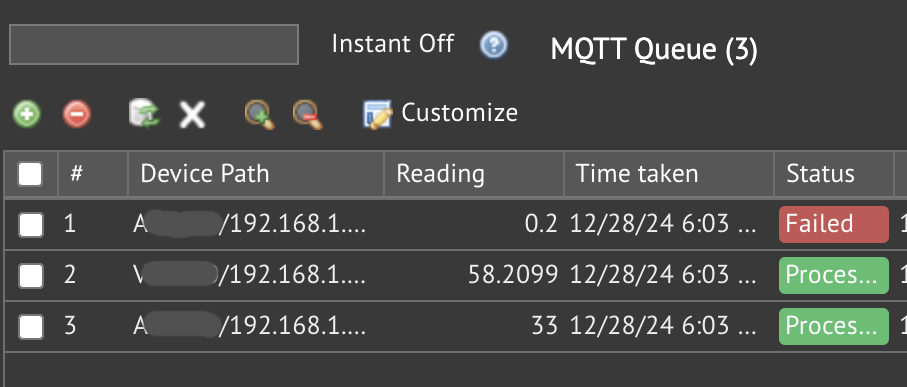Screen dimensions: 907x387
Task: Check the checkbox for row 3
Action: pos(30,326)
